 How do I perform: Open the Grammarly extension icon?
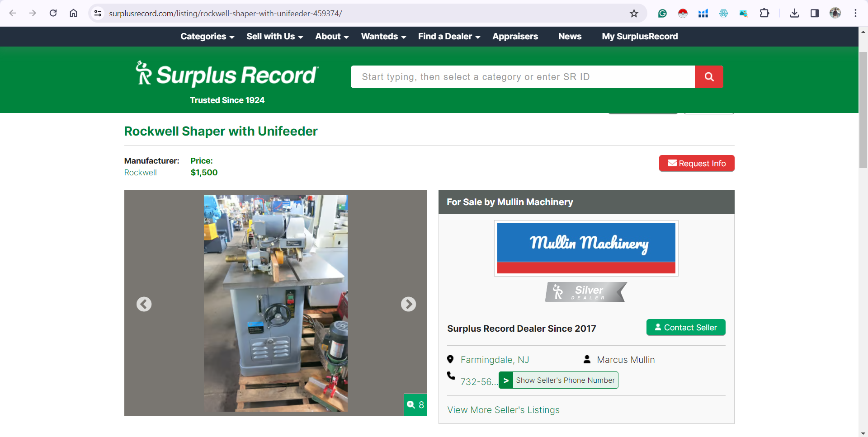tap(662, 14)
